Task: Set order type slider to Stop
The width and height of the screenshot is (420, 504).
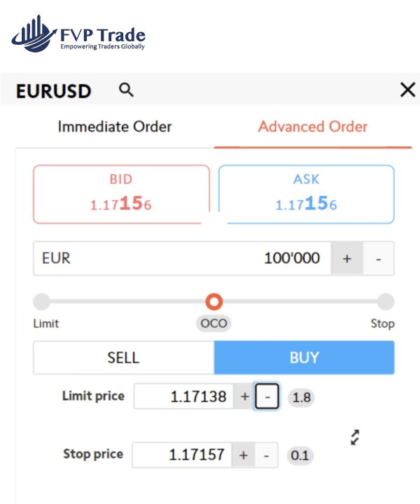Action: [x=385, y=302]
